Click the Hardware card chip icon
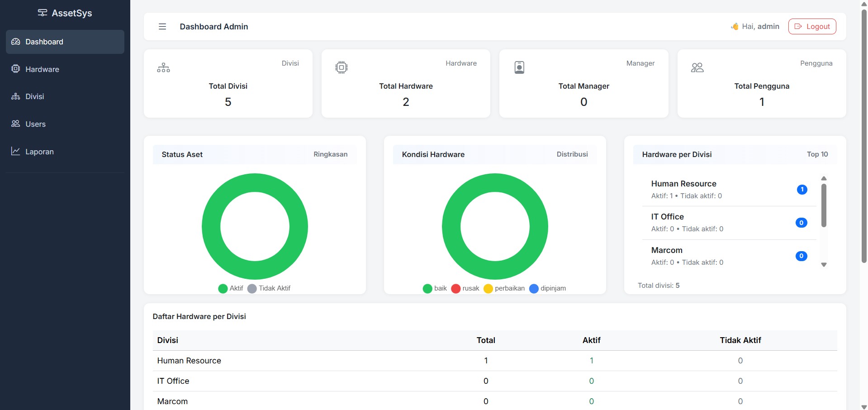The image size is (868, 410). pyautogui.click(x=342, y=67)
